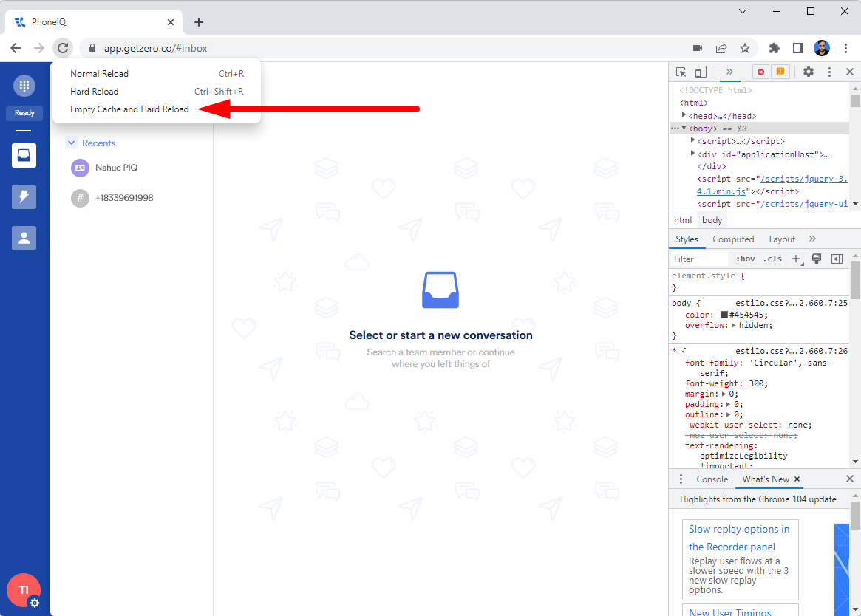861x616 pixels.
Task: Add new style rule plus
Action: pos(796,259)
